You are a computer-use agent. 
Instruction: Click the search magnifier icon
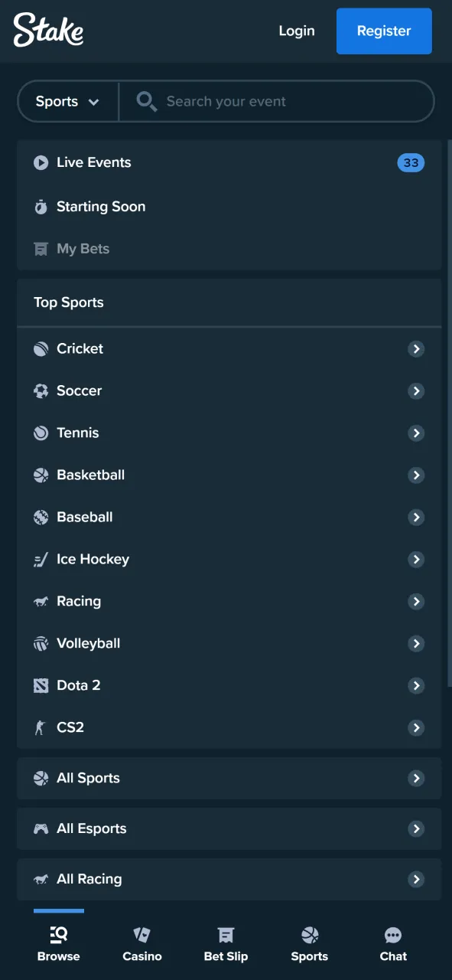146,101
